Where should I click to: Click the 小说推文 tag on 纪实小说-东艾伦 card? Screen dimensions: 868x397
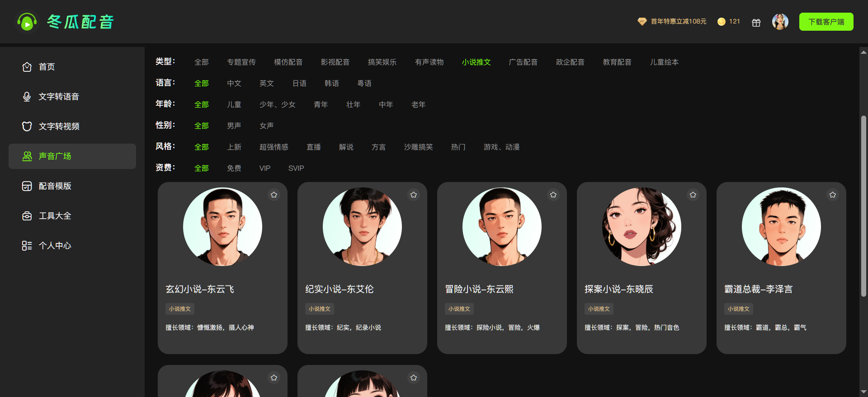(320, 309)
